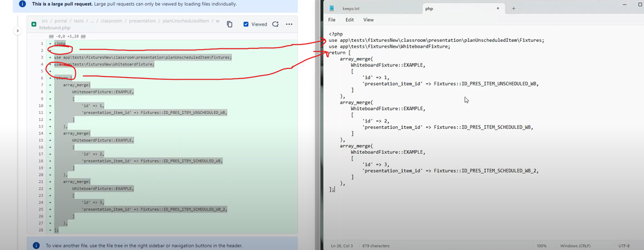Click ID_PRES_ITEM_UNSCHEDULED_WB line in Notepad

click(x=451, y=84)
